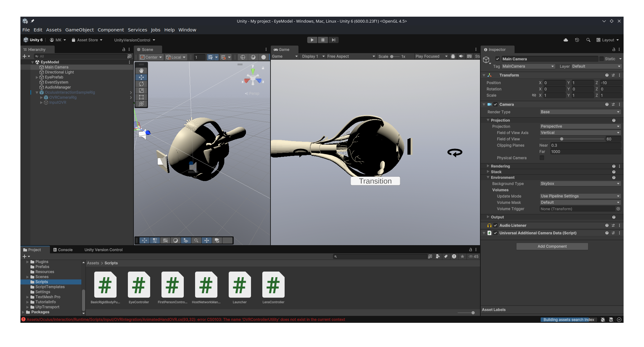Click the Add Component button
This screenshot has width=644, height=347.
[552, 246]
